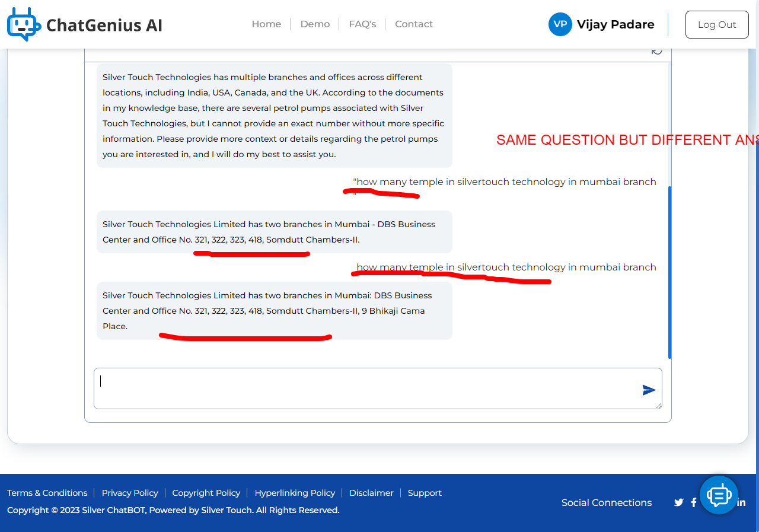Focus the chat message input box
The image size is (759, 532).
[378, 388]
